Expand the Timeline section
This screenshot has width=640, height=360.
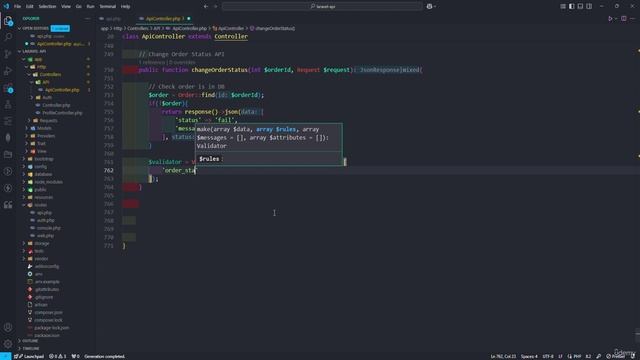pos(31,349)
